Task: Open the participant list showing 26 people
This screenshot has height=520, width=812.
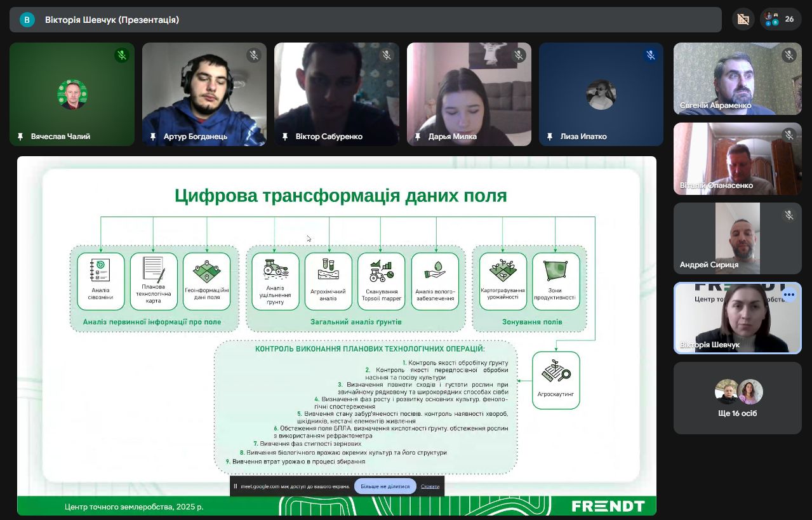Action: click(780, 19)
